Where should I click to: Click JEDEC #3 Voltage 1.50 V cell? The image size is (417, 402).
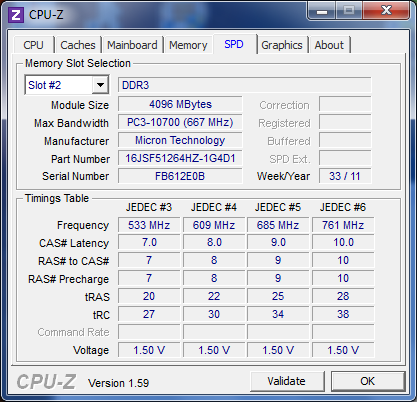click(149, 350)
